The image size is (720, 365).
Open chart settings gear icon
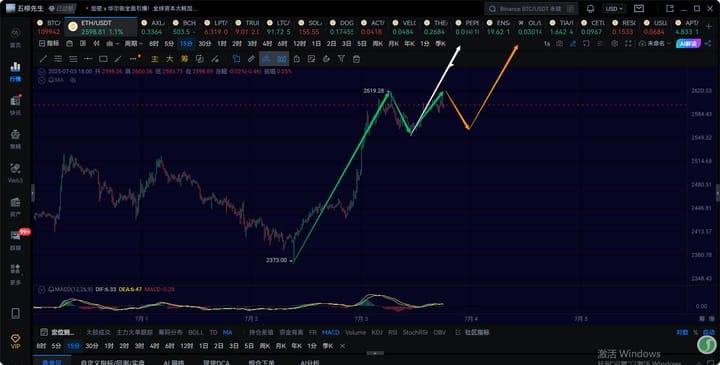(x=615, y=44)
